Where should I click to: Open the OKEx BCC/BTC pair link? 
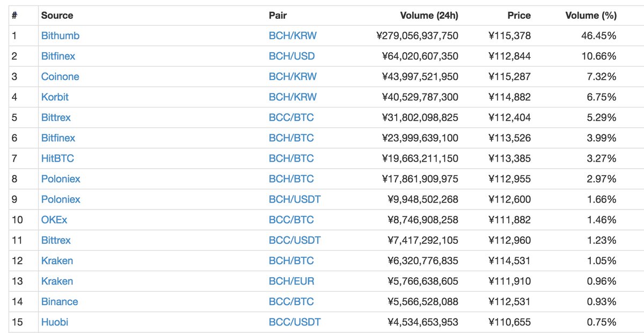291,220
